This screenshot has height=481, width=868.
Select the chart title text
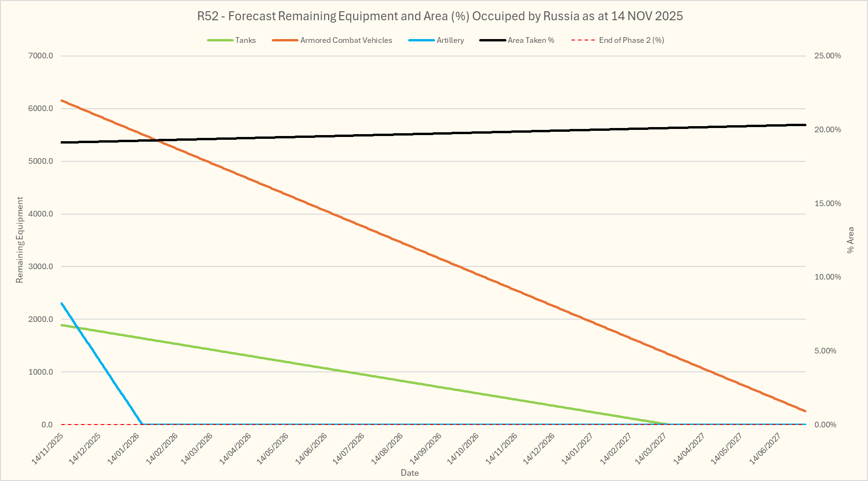click(440, 16)
